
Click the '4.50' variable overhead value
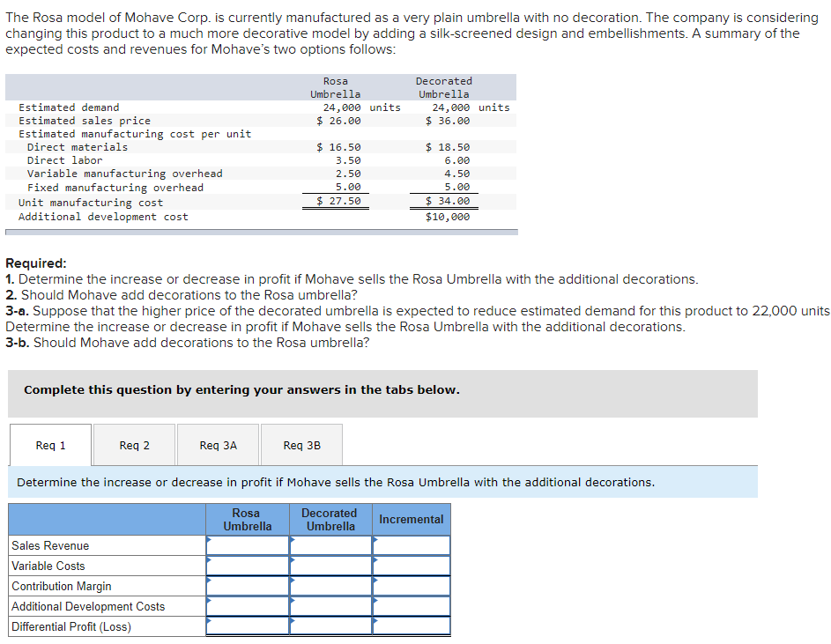point(456,174)
